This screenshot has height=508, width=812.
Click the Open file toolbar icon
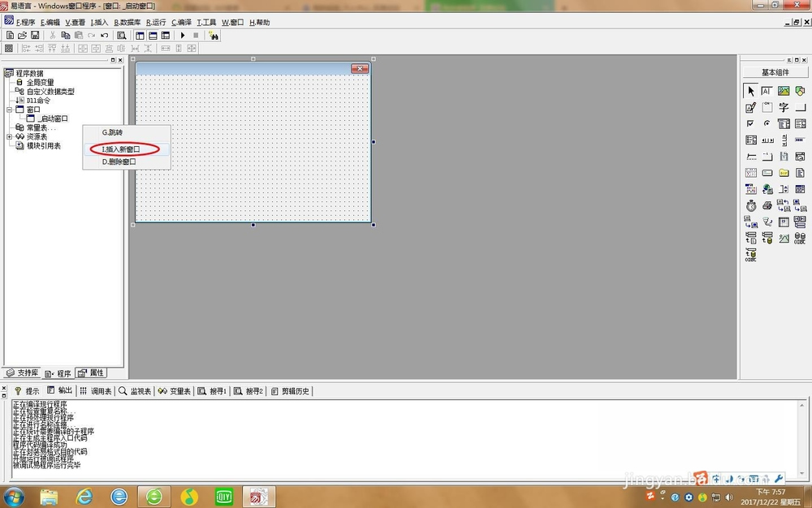click(22, 35)
